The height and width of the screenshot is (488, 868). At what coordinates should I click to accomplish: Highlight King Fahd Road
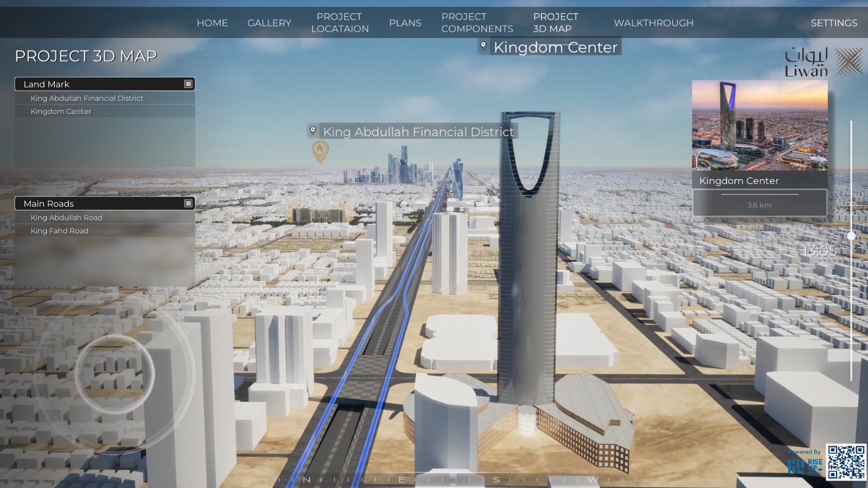coord(60,231)
